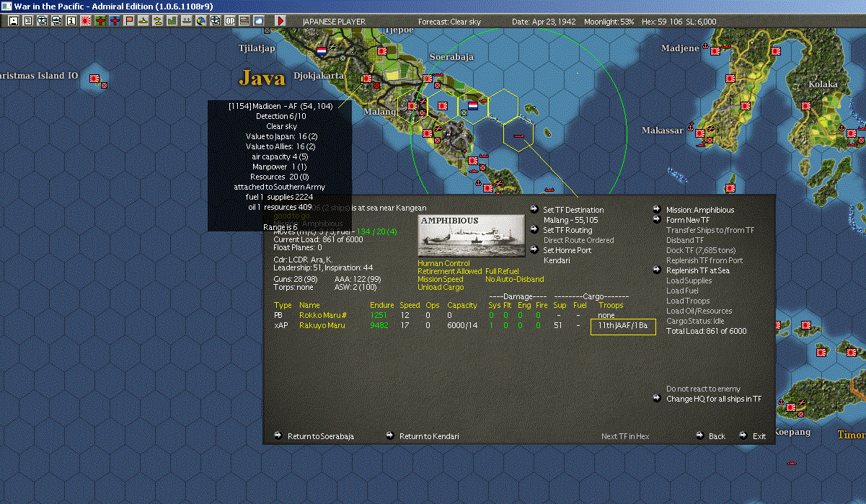Viewport: 866px width, 504px height.
Task: Click the info 'i' toolbar icon
Action: click(x=71, y=21)
